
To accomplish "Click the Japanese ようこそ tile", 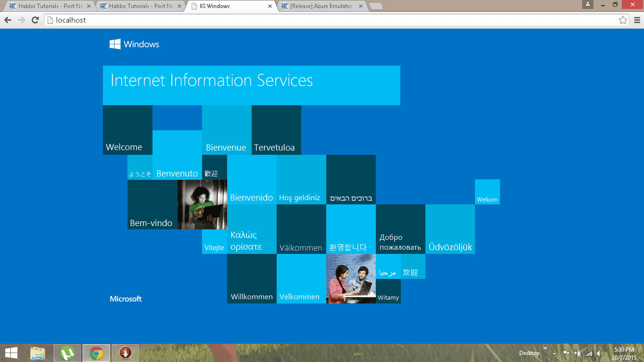I will tap(140, 167).
